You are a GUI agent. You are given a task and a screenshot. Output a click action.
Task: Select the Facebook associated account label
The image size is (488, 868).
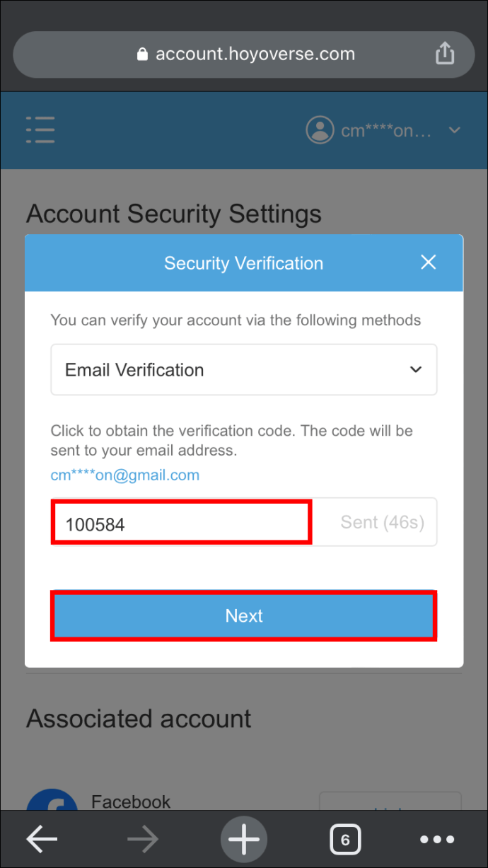[x=131, y=802]
